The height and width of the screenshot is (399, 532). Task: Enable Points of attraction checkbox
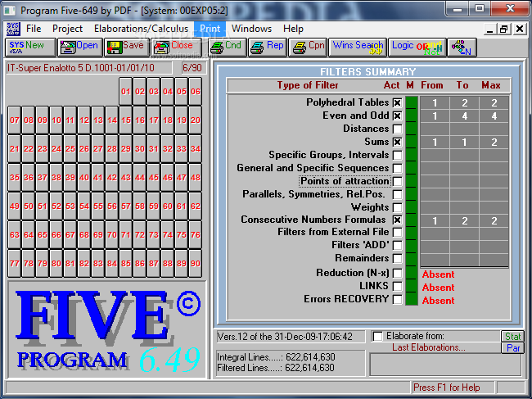click(397, 181)
